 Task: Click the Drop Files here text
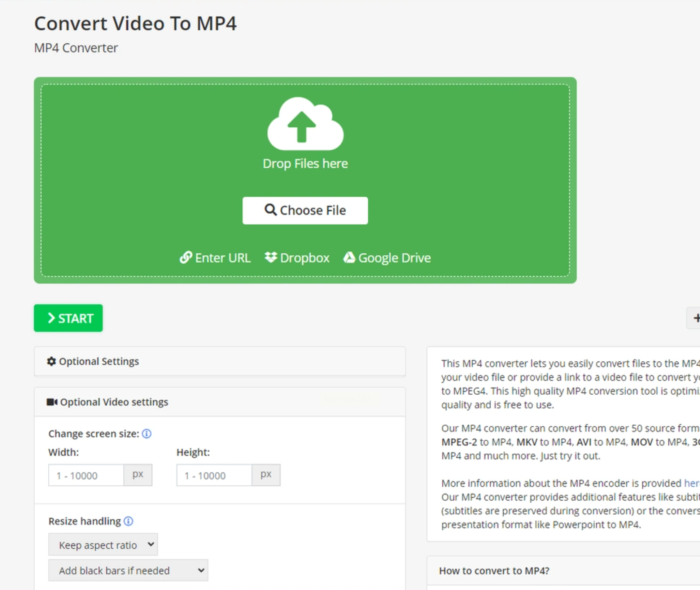pyautogui.click(x=305, y=164)
